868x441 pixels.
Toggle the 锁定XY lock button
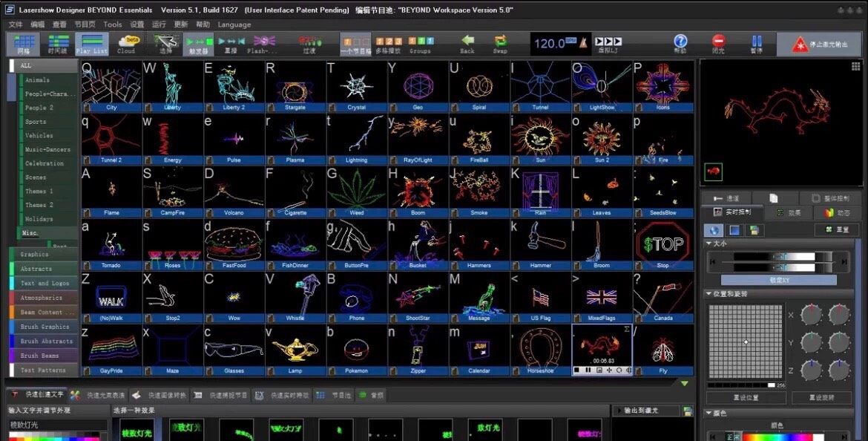[x=779, y=281]
